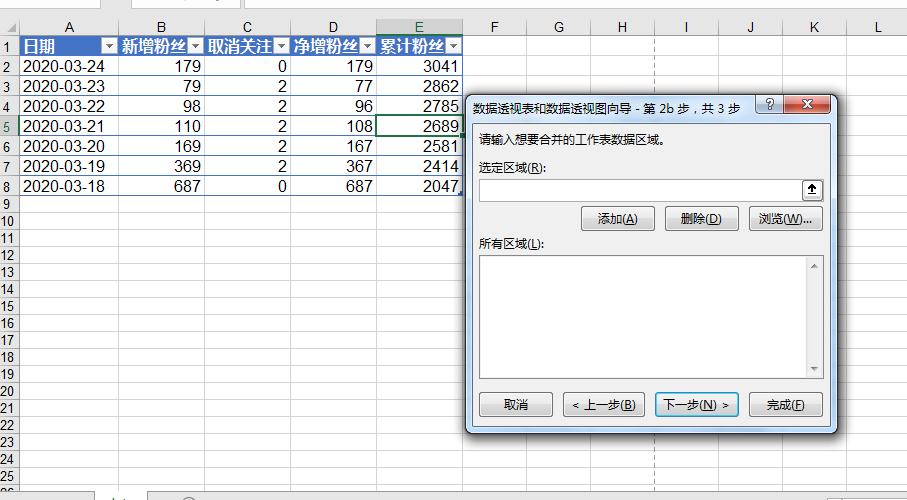907x500 pixels.
Task: Click 新增粉丝 cell with value 169
Action: (x=161, y=146)
